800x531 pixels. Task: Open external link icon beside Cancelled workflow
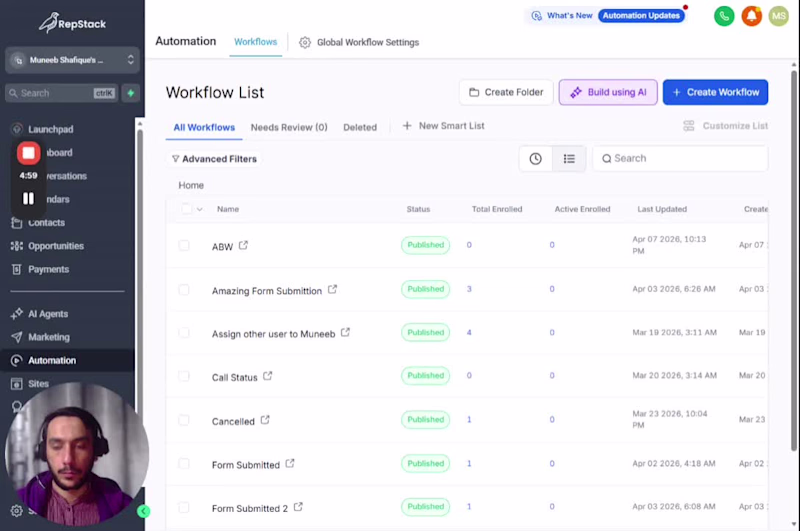265,420
